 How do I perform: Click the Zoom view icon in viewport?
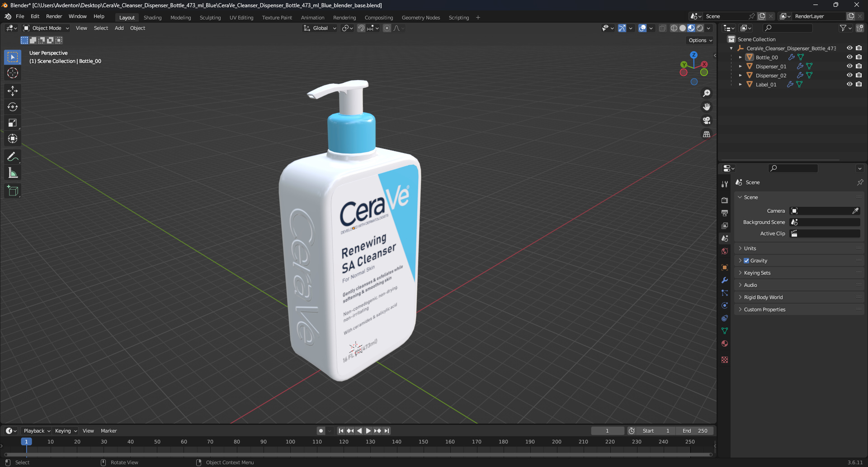click(x=707, y=93)
